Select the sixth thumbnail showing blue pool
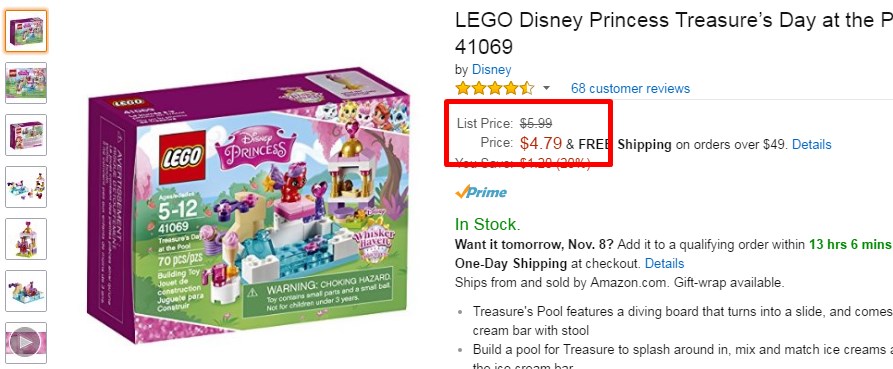893x369 pixels. click(26, 291)
